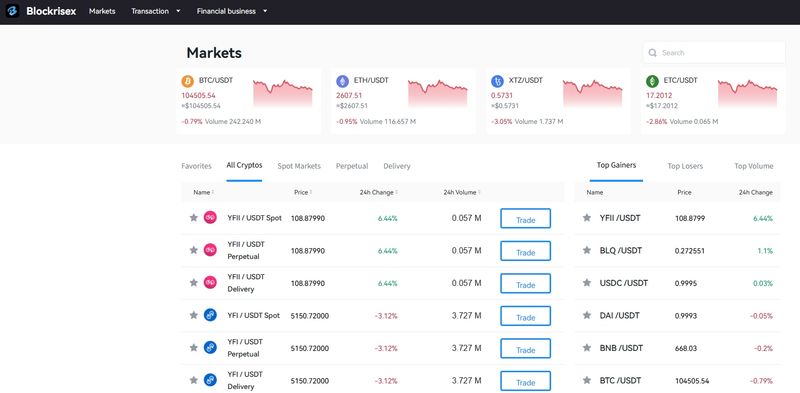The height and width of the screenshot is (393, 800).
Task: Click the Tezos icon in XTZ/USDT card
Action: click(x=497, y=81)
